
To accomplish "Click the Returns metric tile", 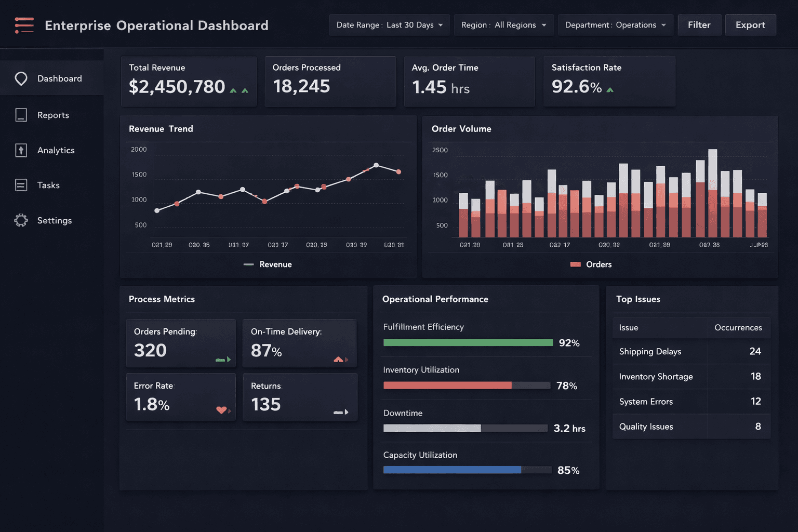I will [x=300, y=397].
